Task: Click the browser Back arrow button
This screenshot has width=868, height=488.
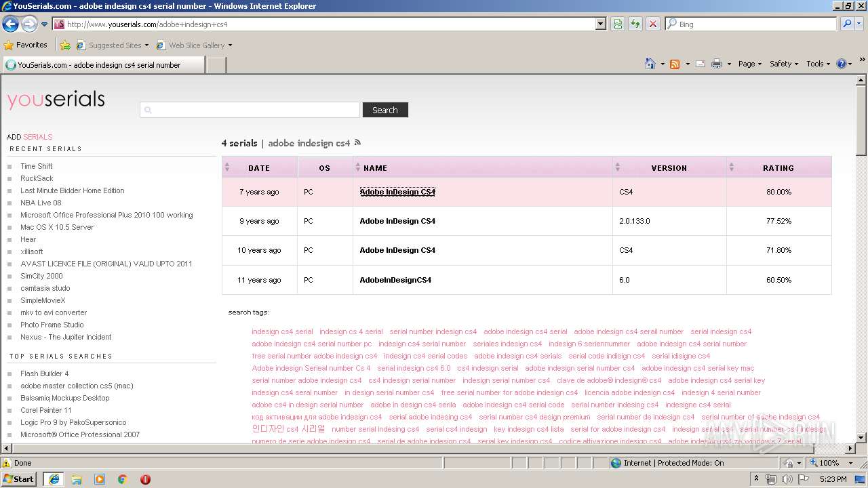Action: pos(11,24)
